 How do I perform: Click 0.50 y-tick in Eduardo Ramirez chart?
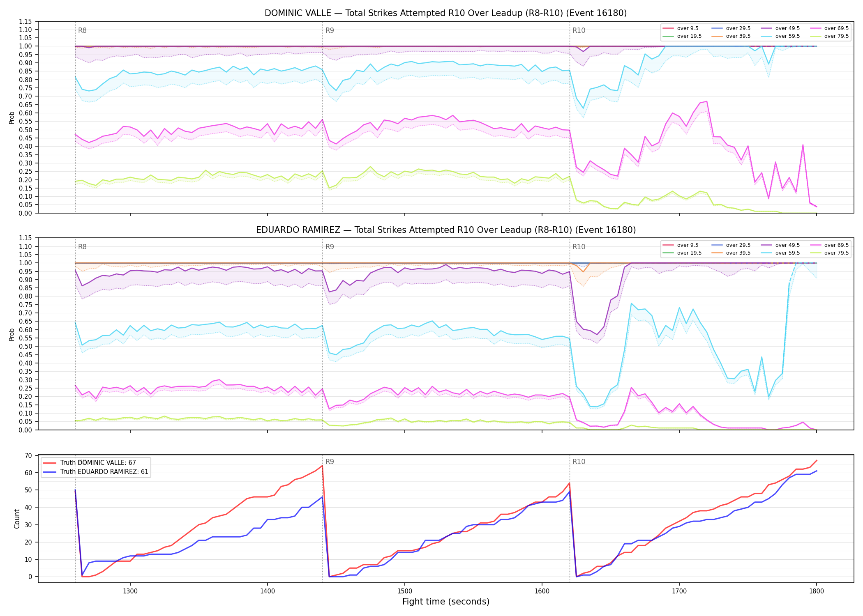click(x=25, y=347)
